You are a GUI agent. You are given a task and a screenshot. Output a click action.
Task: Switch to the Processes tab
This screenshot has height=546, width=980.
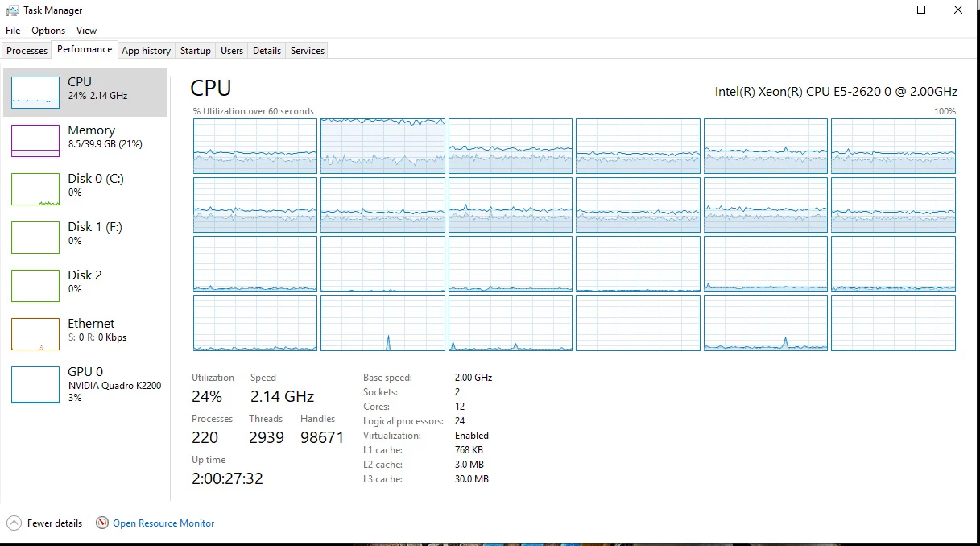click(x=27, y=50)
